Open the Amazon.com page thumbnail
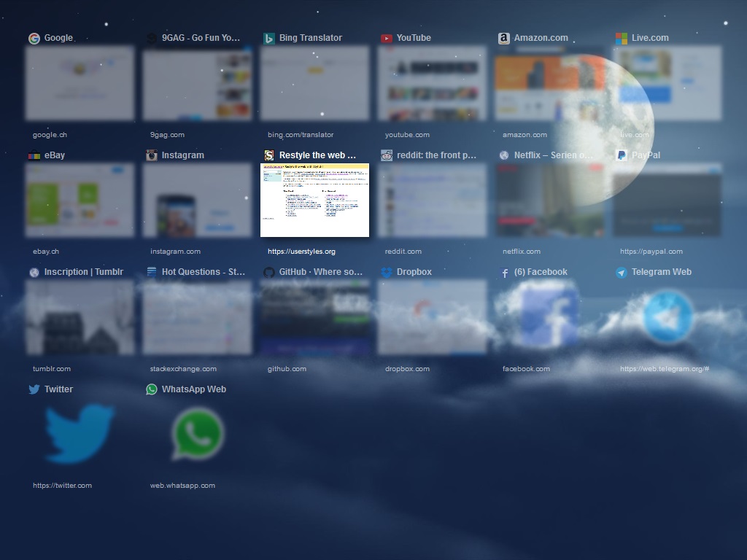This screenshot has width=747, height=560. click(x=550, y=83)
